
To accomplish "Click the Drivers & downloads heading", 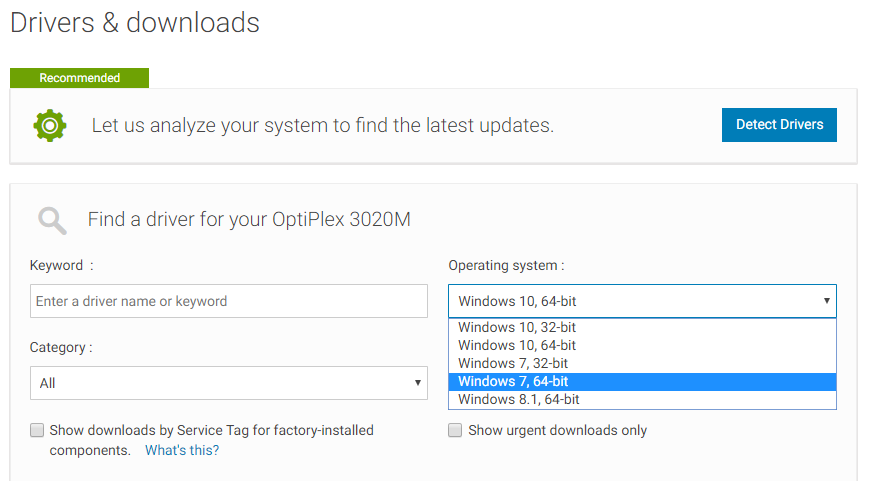I will [x=135, y=23].
